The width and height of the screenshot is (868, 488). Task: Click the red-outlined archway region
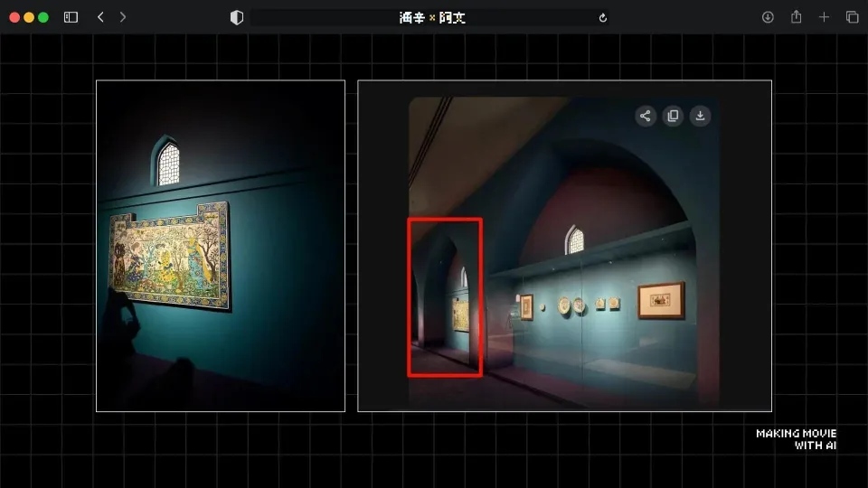(x=444, y=296)
